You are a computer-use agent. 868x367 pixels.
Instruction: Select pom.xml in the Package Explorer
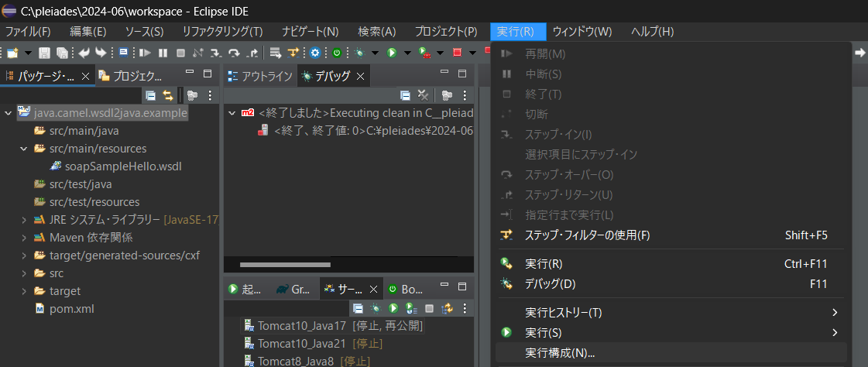[x=63, y=308]
